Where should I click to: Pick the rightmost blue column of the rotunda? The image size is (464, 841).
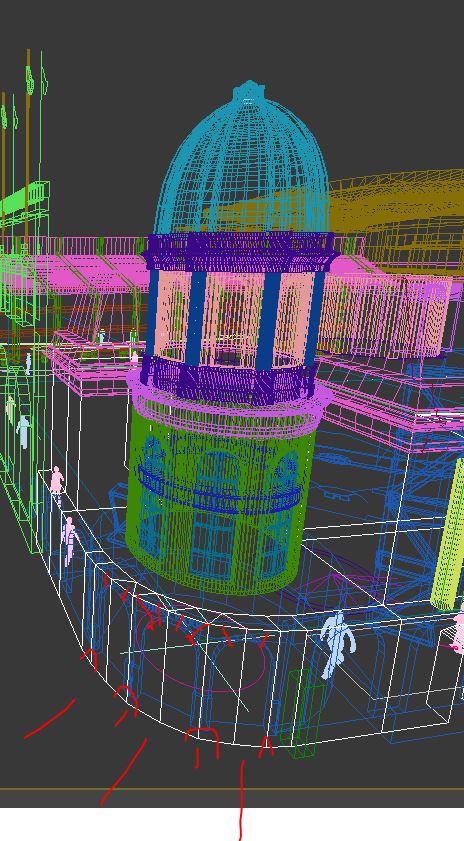[314, 316]
